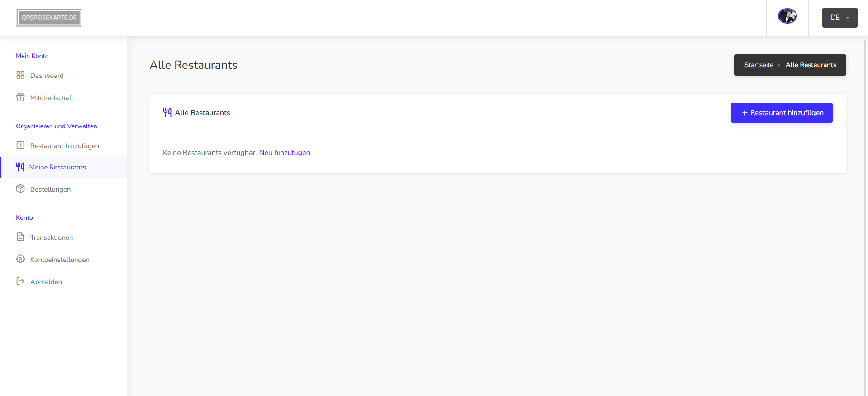
Task: Select Meine Restaurants in sidebar
Action: pos(57,167)
